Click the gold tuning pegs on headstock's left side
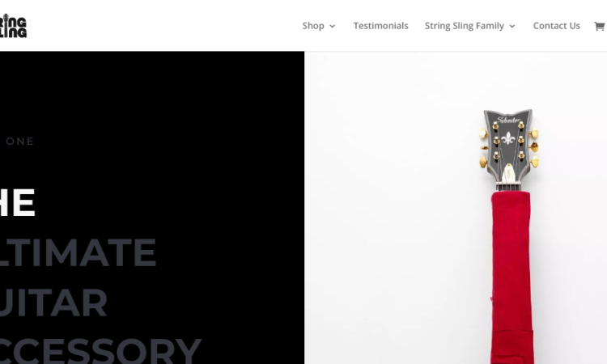Screen dimensions: 607x364 pyautogui.click(x=484, y=148)
